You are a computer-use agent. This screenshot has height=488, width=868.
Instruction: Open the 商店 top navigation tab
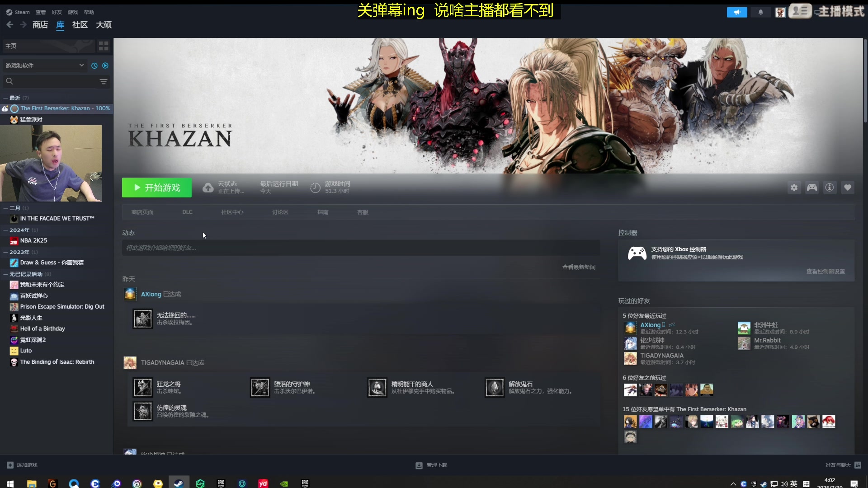point(40,25)
